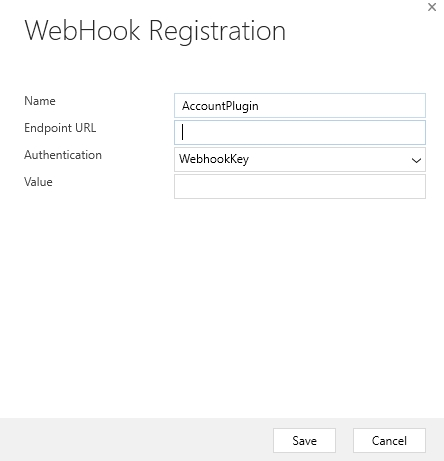Viewport: 444px width, 461px height.
Task: Open the Authentication combo box
Action: click(x=300, y=159)
